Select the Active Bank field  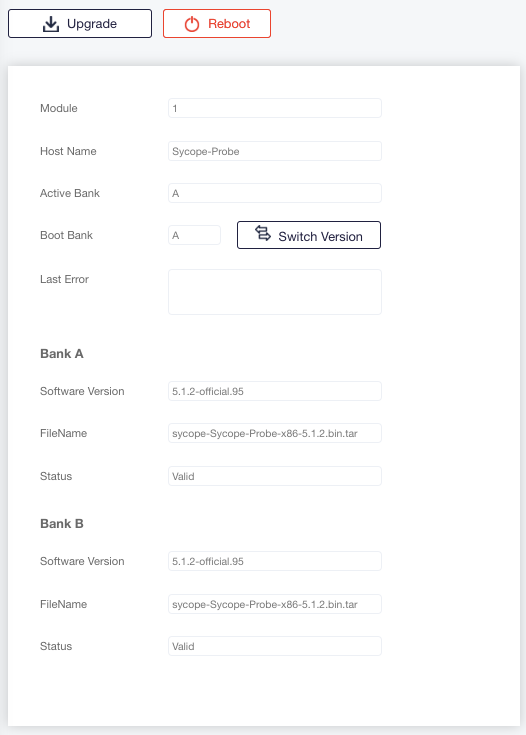275,193
